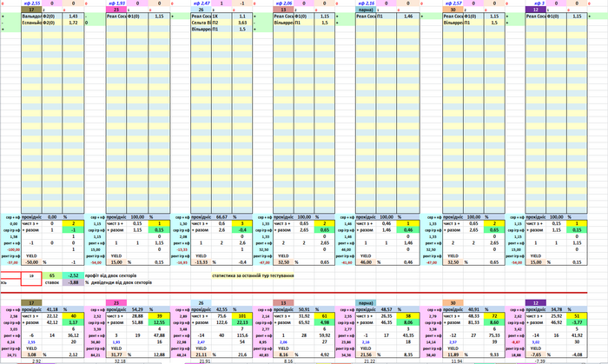
Task: Click the 'кф 1,93' header cell
Action: (116, 3)
